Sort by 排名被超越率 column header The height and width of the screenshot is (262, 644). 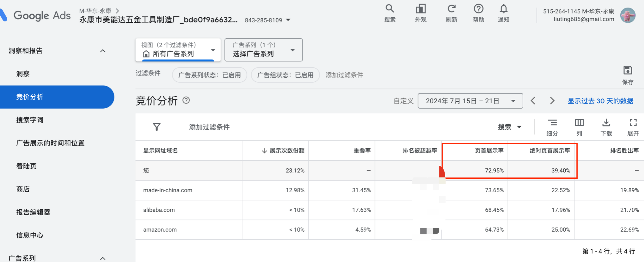pos(420,151)
